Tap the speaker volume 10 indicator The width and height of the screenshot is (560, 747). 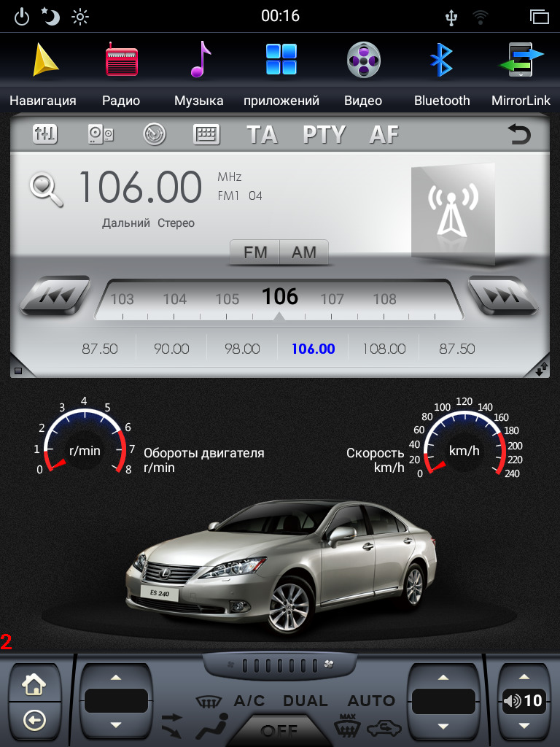tap(524, 700)
